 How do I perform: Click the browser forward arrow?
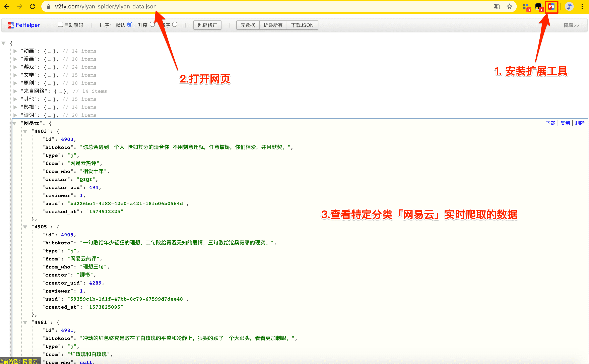(20, 6)
